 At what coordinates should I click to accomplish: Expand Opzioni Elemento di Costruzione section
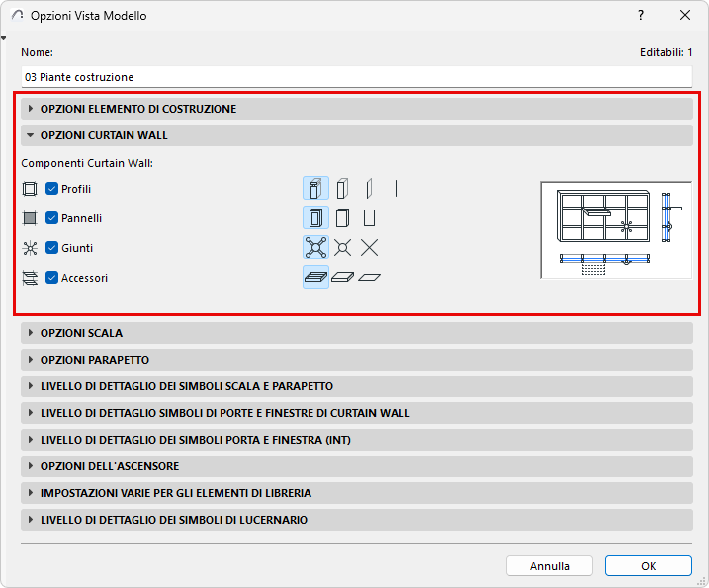[357, 109]
